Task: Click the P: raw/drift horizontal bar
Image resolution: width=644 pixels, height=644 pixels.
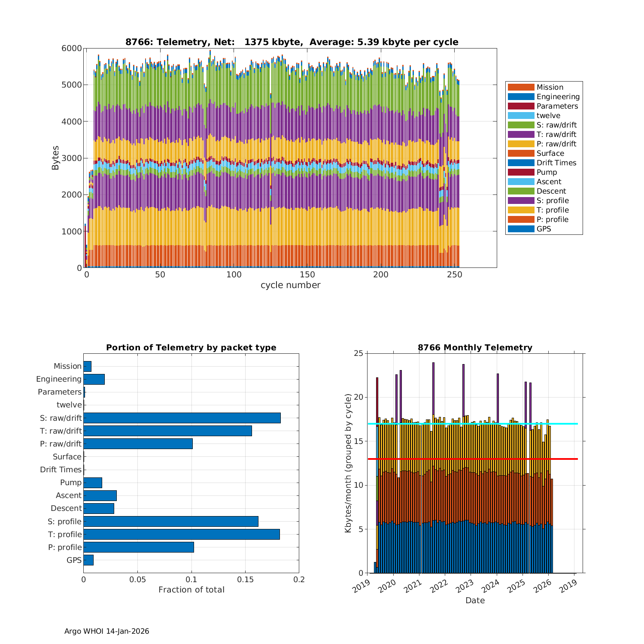Action: tap(138, 444)
